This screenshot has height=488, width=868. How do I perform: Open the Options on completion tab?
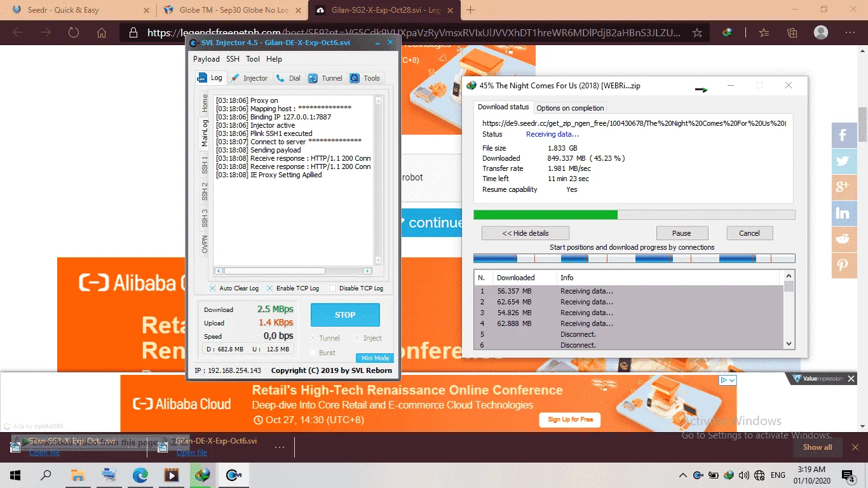click(x=570, y=108)
